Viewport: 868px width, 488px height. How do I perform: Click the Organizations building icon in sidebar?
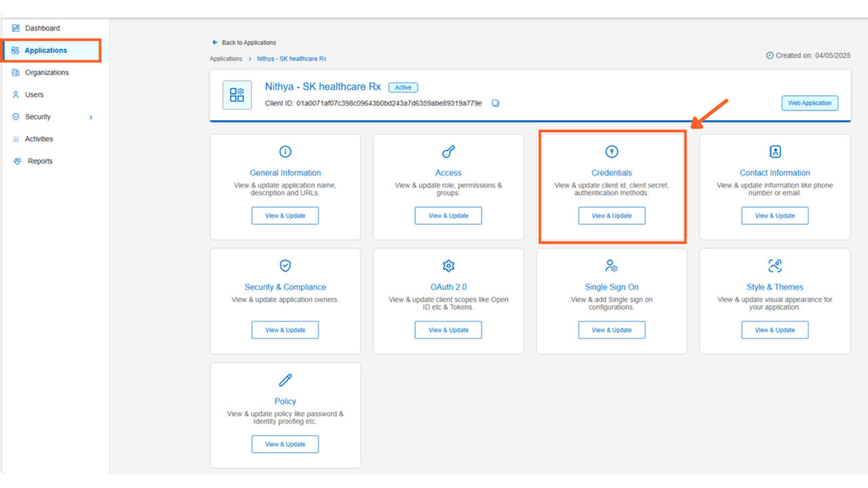pos(16,73)
